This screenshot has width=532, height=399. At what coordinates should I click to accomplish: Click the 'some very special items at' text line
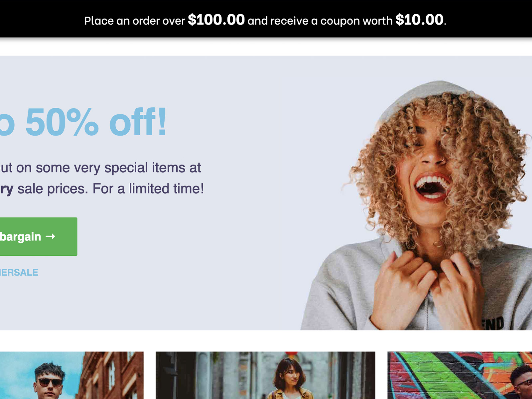click(118, 168)
